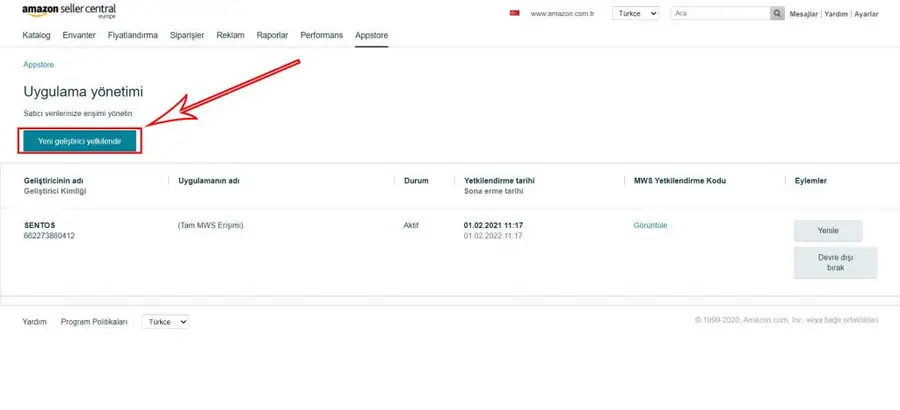Open the Raporlar menu
The width and height of the screenshot is (900, 410).
tap(273, 35)
